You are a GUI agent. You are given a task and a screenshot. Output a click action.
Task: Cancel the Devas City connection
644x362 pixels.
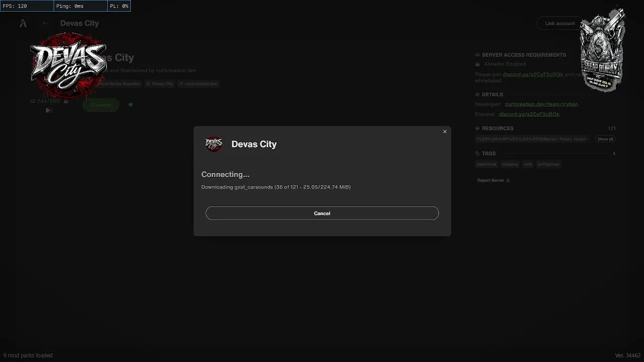coord(322,213)
